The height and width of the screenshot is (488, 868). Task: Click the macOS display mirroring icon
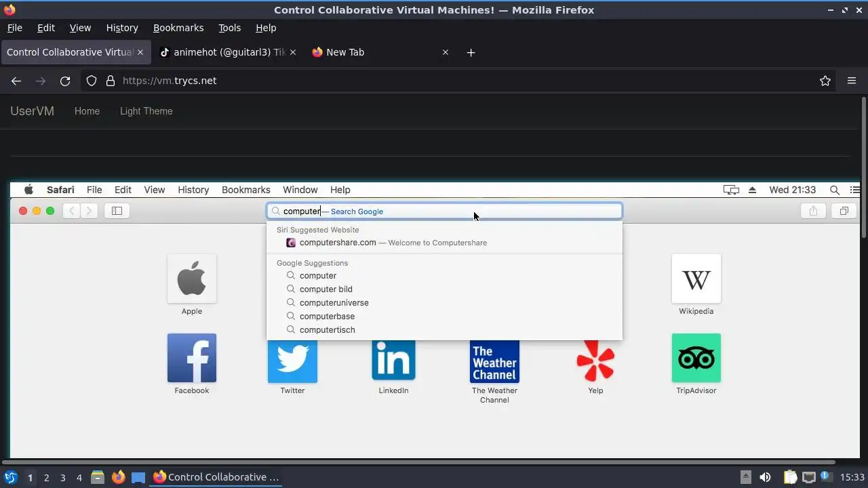pos(731,190)
